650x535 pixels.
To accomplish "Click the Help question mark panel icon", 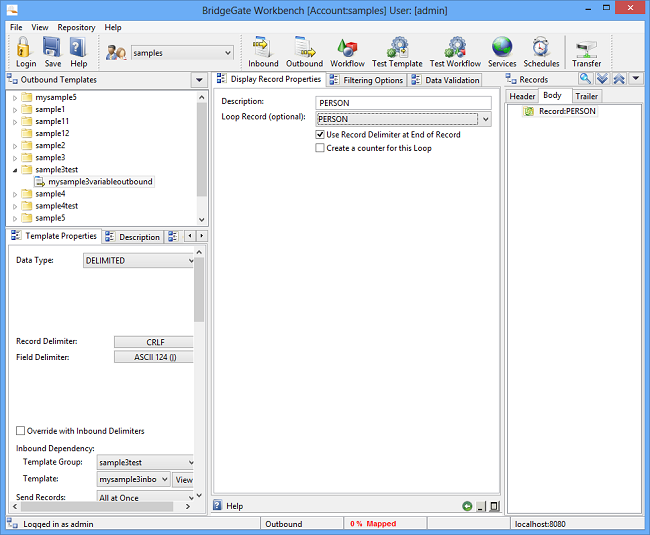I will (218, 505).
